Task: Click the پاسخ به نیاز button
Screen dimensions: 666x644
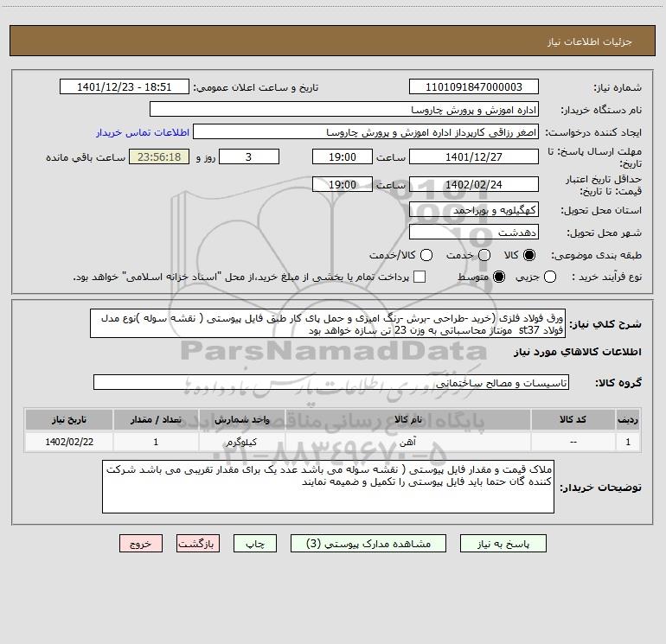Action: point(503,544)
